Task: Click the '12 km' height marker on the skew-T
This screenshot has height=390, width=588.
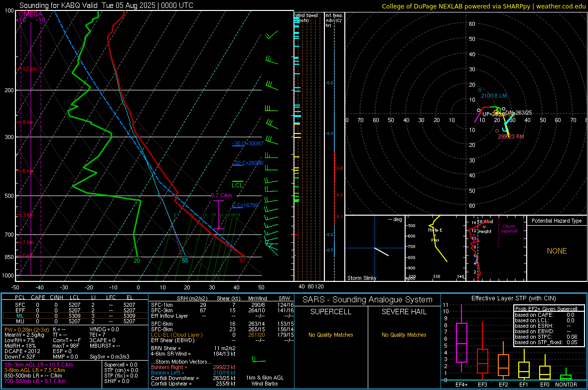Action: pos(29,69)
